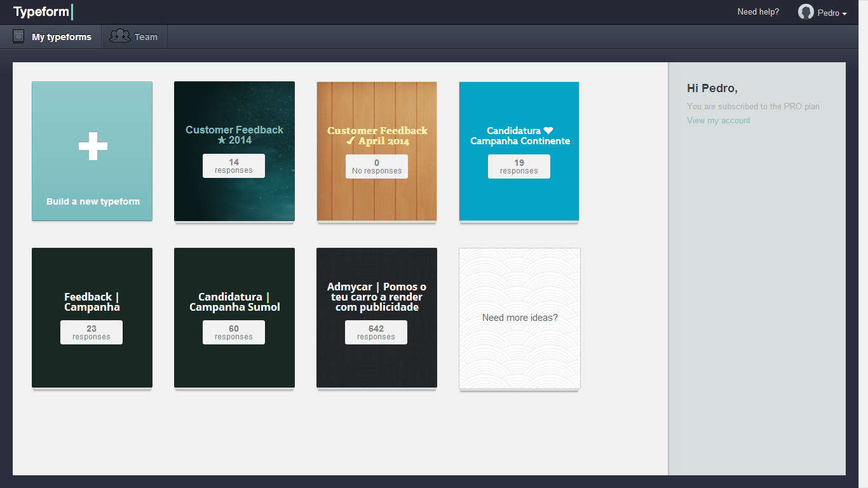
Task: Open Feedback | Campanha typeform
Action: [92, 318]
